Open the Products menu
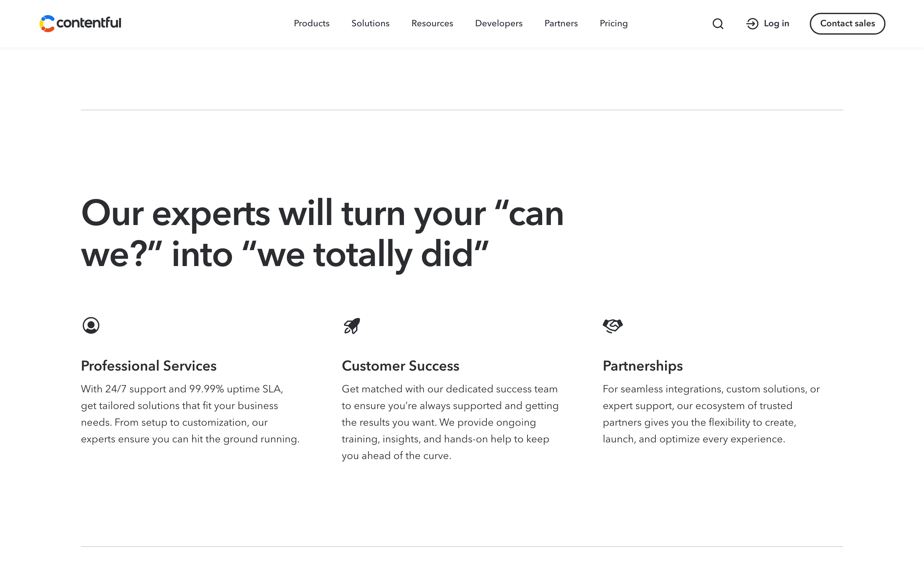The image size is (924, 577). click(x=312, y=24)
